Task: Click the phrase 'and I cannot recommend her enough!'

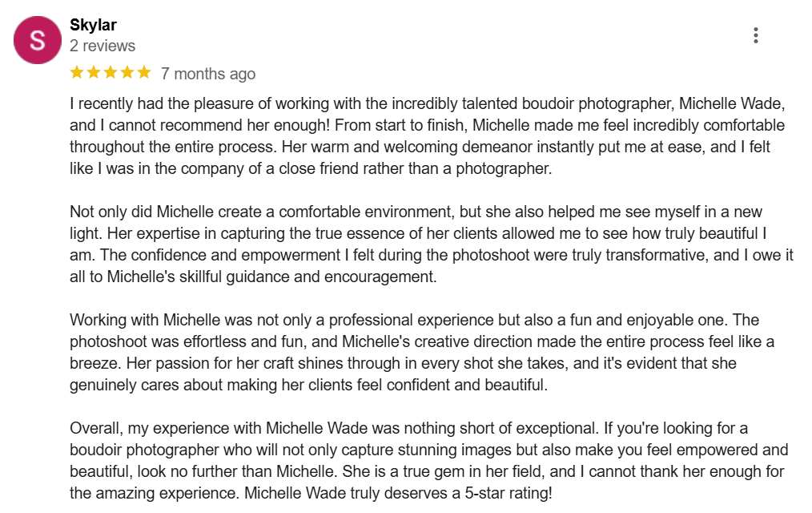Action: tap(200, 125)
